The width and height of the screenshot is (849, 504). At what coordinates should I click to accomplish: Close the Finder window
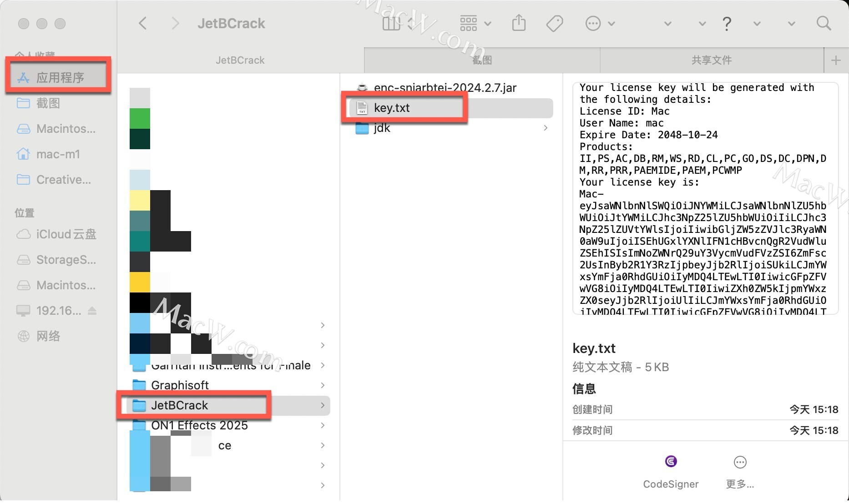[x=24, y=24]
